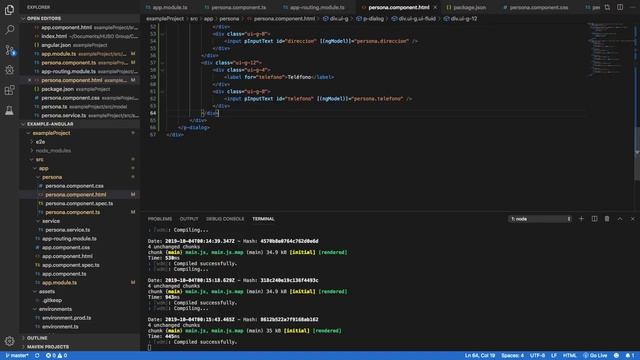Expand the Outline section

coord(37,338)
